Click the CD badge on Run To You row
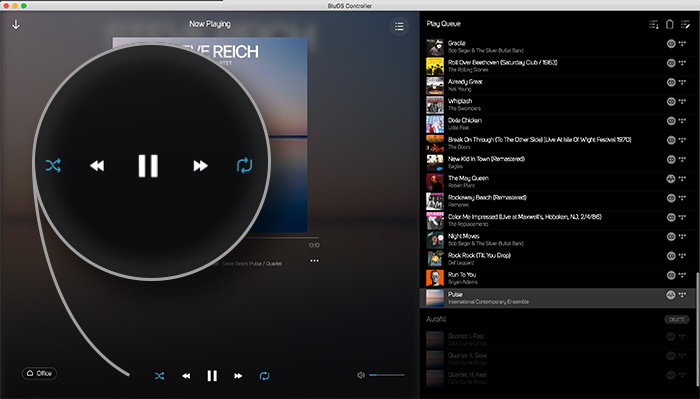 pyautogui.click(x=671, y=275)
